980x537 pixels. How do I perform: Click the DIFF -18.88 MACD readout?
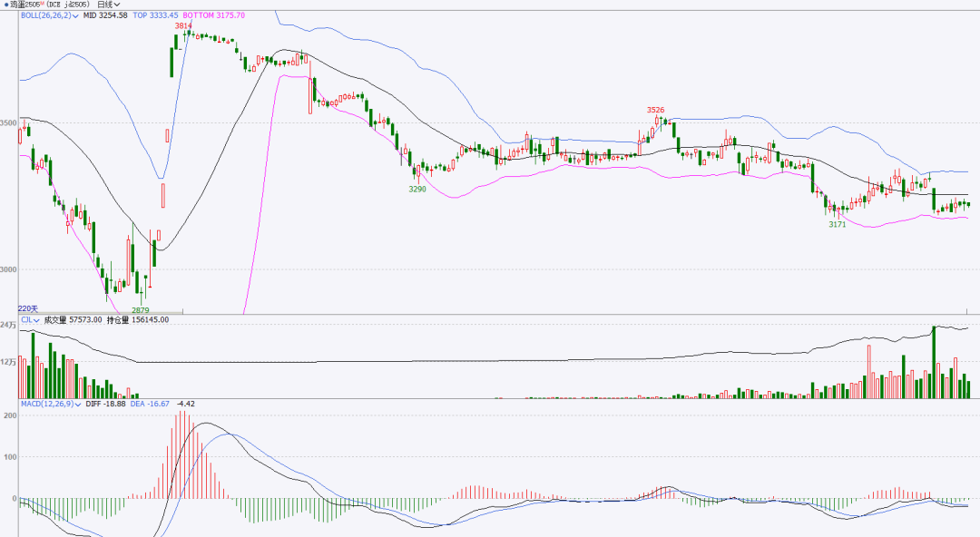[x=104, y=404]
